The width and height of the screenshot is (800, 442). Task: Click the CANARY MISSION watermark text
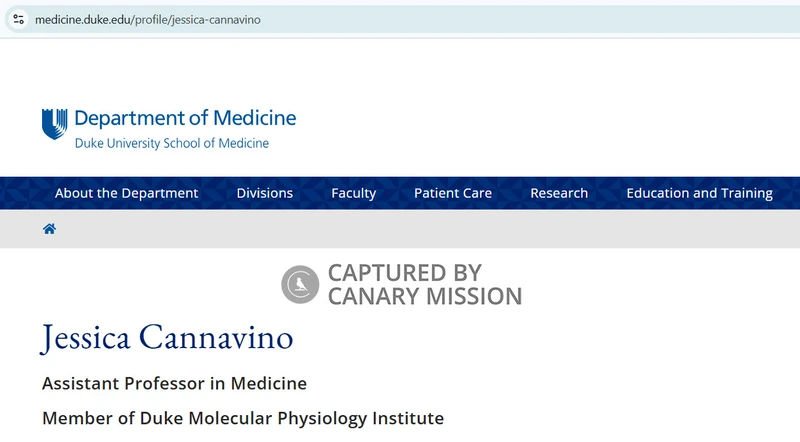424,296
